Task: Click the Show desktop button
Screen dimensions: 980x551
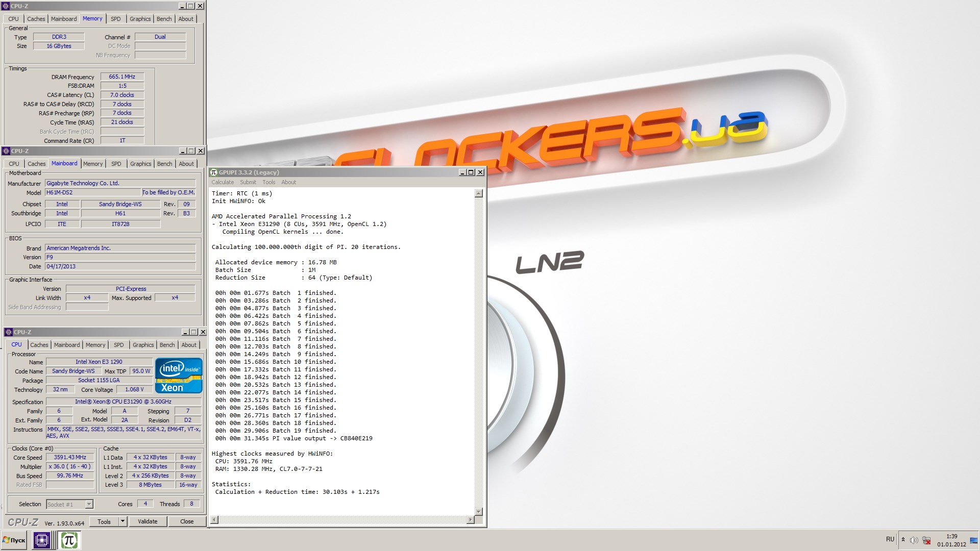Action: tap(974, 540)
